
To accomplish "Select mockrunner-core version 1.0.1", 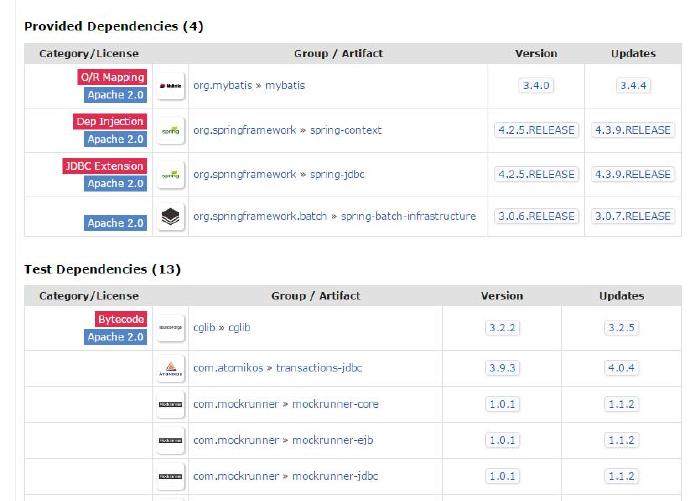I will click(502, 404).
